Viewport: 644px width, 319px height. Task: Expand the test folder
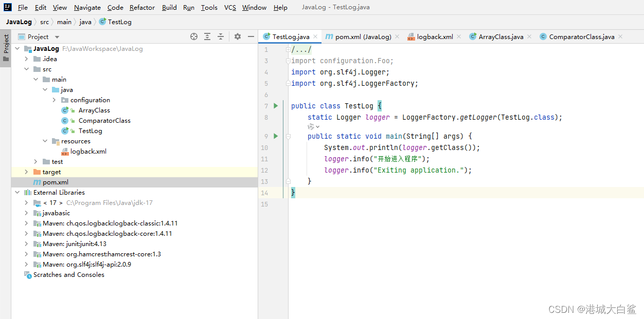pyautogui.click(x=36, y=162)
